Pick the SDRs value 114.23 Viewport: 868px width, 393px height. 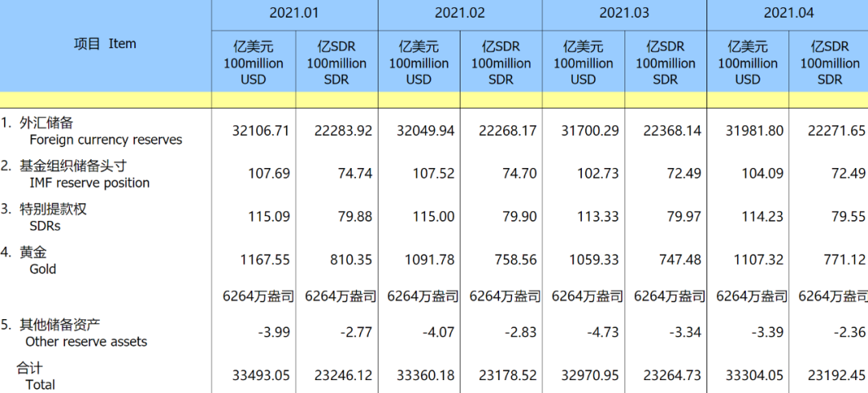pyautogui.click(x=764, y=216)
